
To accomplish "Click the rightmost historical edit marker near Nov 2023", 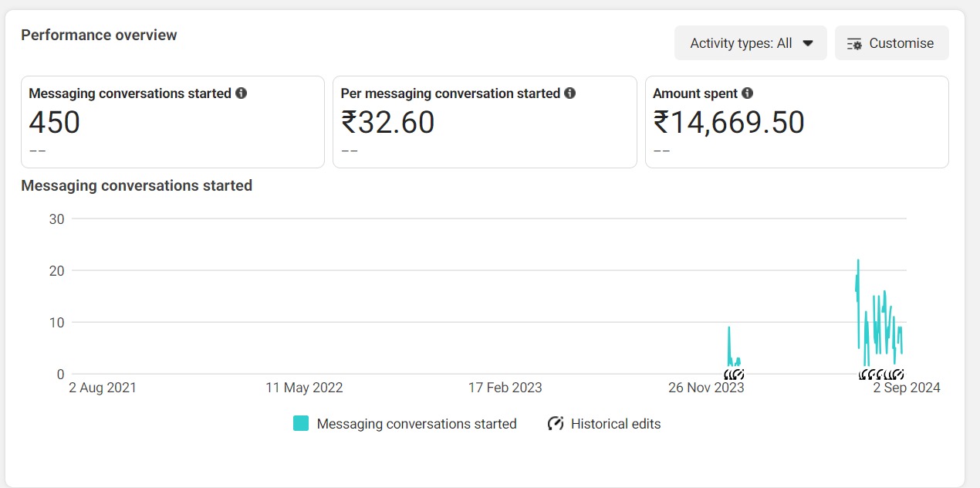I will [740, 374].
